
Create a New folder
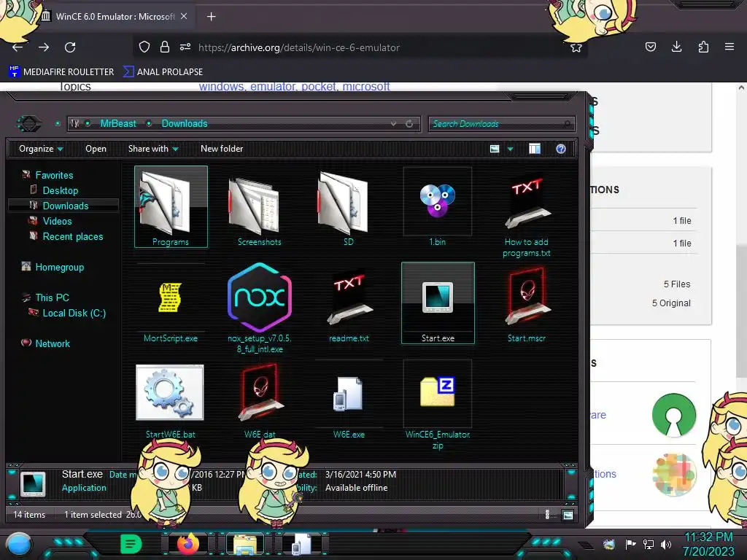click(222, 149)
